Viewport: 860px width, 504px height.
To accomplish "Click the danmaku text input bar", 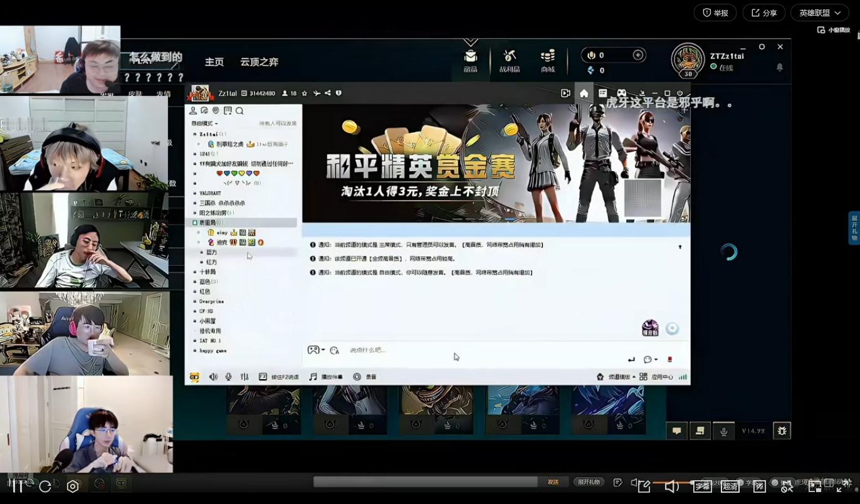I will coord(426,481).
